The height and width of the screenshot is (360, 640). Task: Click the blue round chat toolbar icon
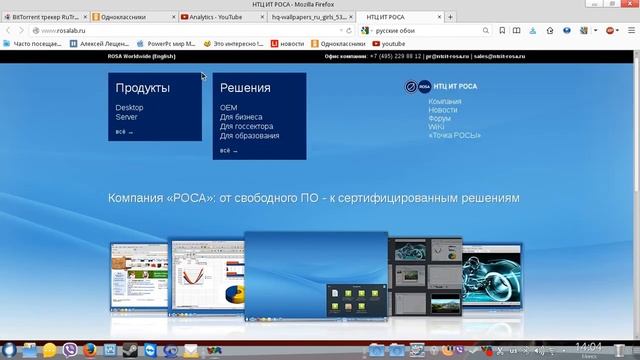click(567, 31)
